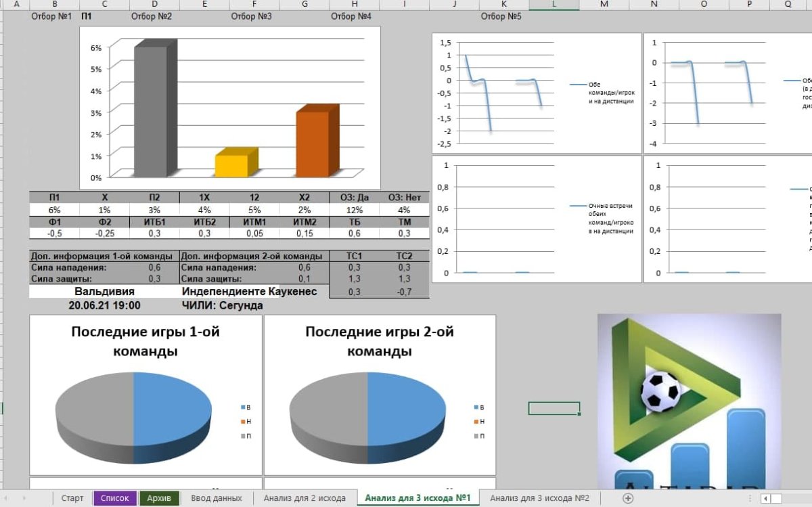Select the Индепендиенте Каукенес cell
Viewport: 812px width, 507px height.
[254, 292]
